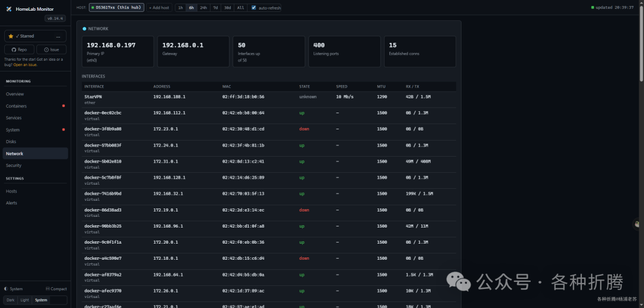644x308 pixels.
Task: Click address 192.168.128.1
Action: pyautogui.click(x=169, y=178)
